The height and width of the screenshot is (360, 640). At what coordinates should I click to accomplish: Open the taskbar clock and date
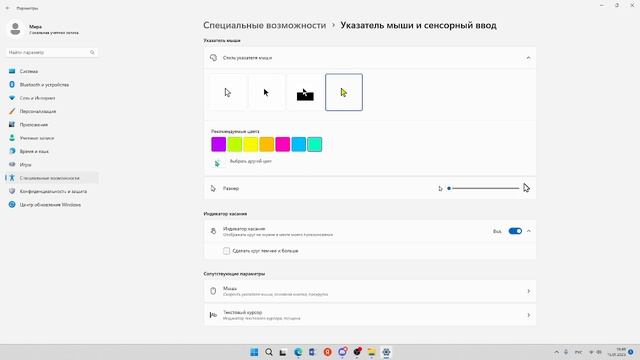point(617,352)
